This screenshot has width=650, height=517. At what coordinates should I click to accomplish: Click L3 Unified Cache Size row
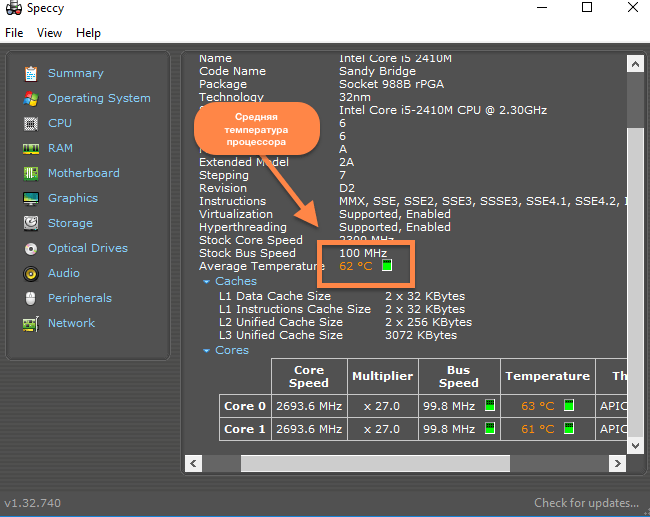(338, 335)
